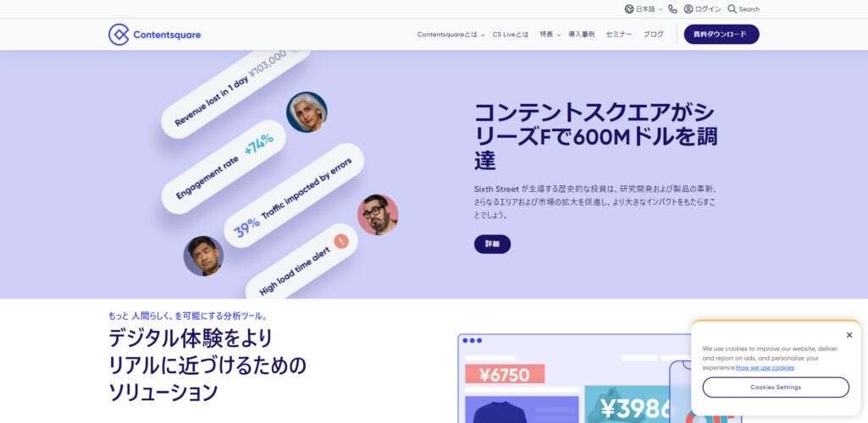The image size is (868, 423).
Task: Go to the セミナー page
Action: pyautogui.click(x=619, y=35)
